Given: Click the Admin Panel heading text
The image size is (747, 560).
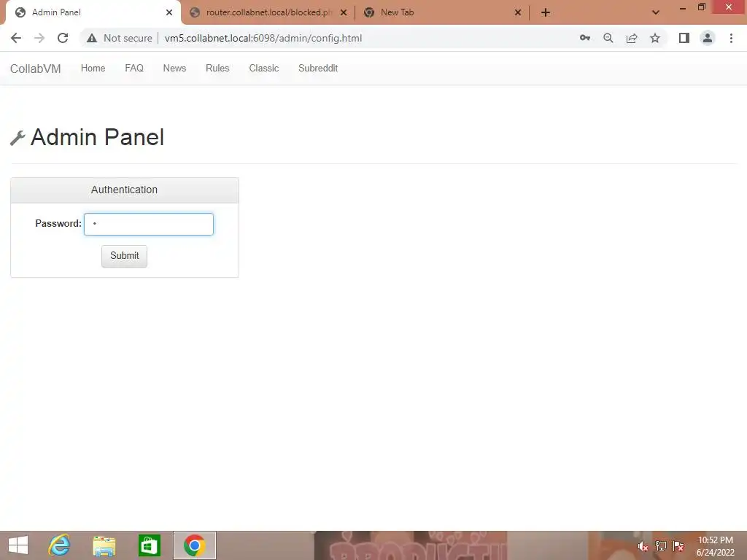Looking at the screenshot, I should point(97,137).
